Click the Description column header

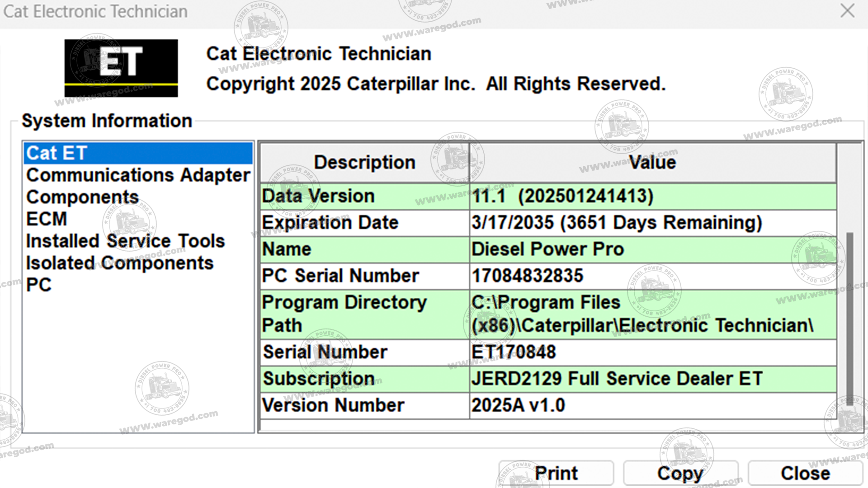tap(364, 163)
